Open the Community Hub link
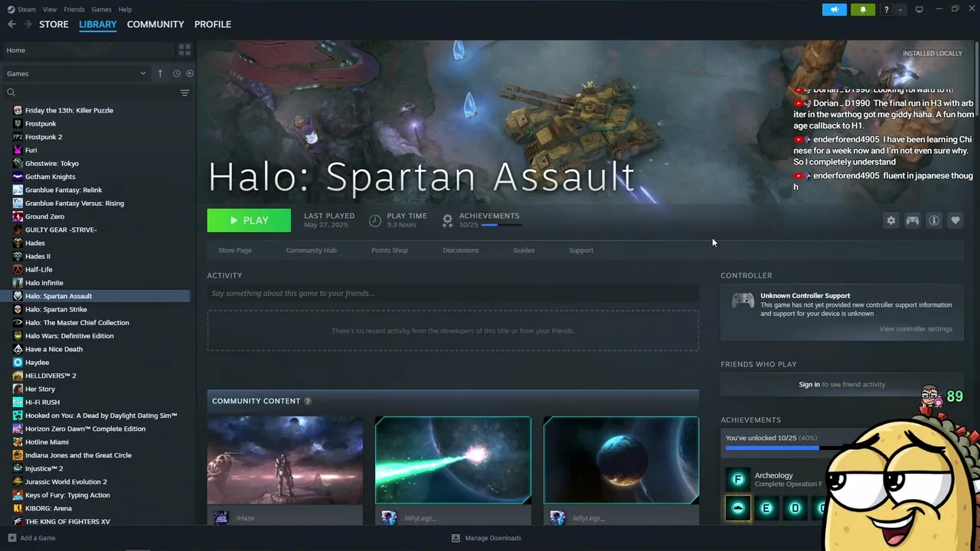Image resolution: width=980 pixels, height=551 pixels. tap(312, 250)
